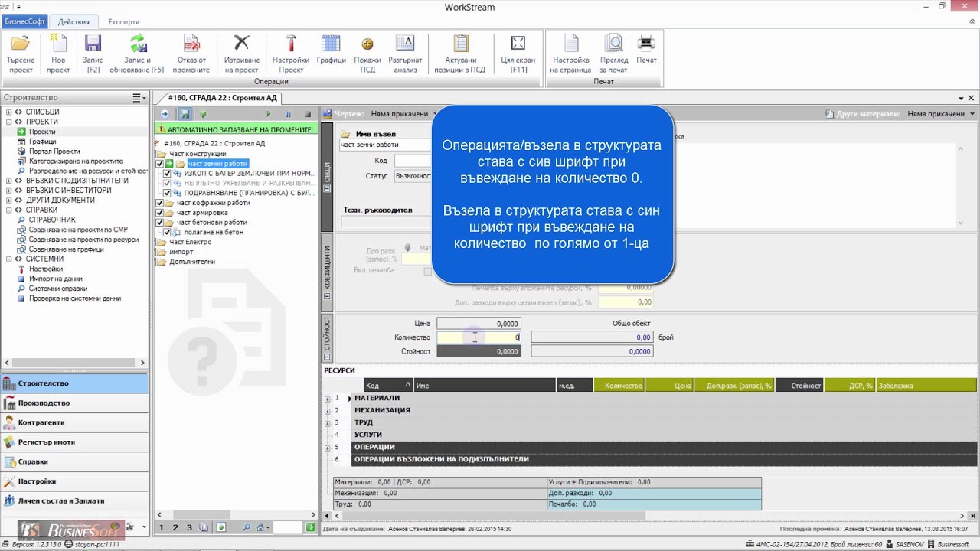Toggle checkbox for ИЗКОП С БАГЕР row
The height and width of the screenshot is (551, 980).
(168, 174)
